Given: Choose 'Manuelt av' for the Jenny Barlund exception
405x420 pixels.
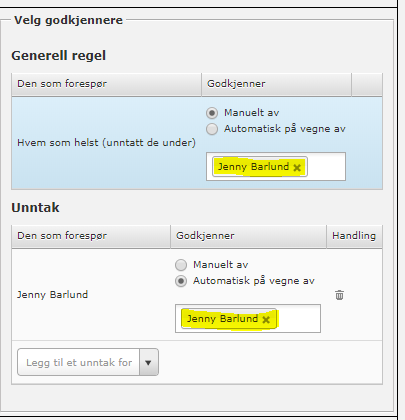Looking at the screenshot, I should 181,265.
